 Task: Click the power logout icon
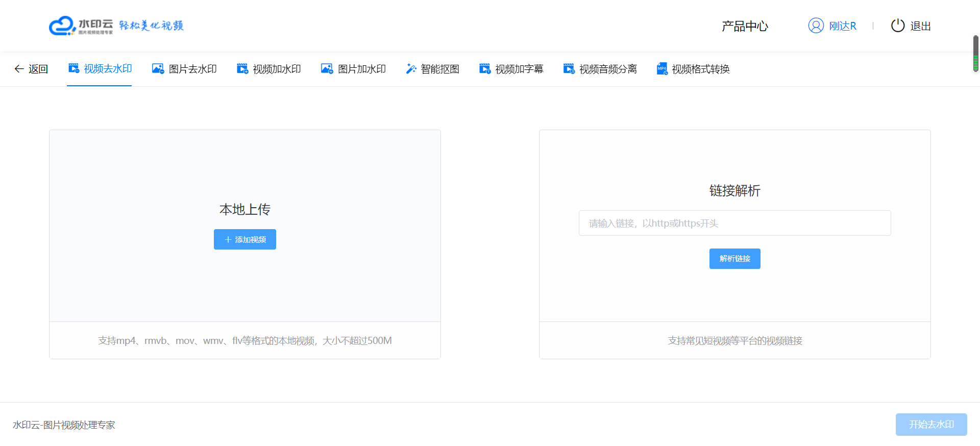click(x=898, y=26)
